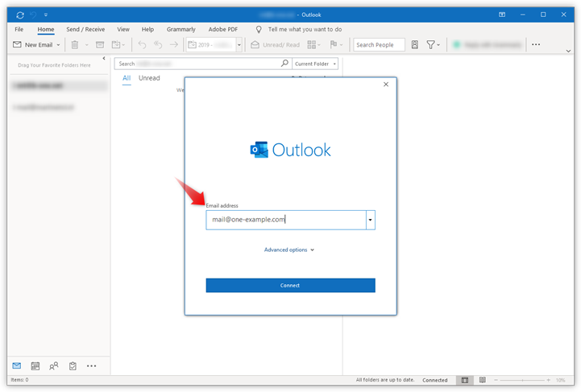Open the Help tab
Image resolution: width=581 pixels, height=392 pixels.
(147, 29)
